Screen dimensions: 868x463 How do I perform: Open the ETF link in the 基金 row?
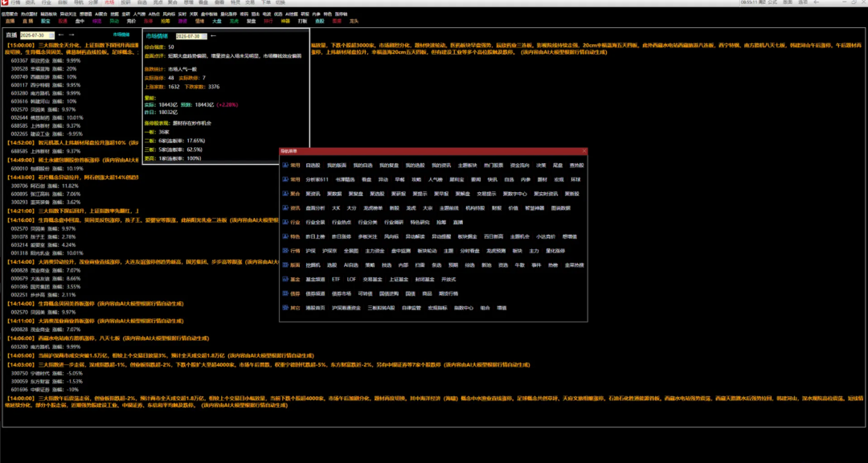(335, 279)
